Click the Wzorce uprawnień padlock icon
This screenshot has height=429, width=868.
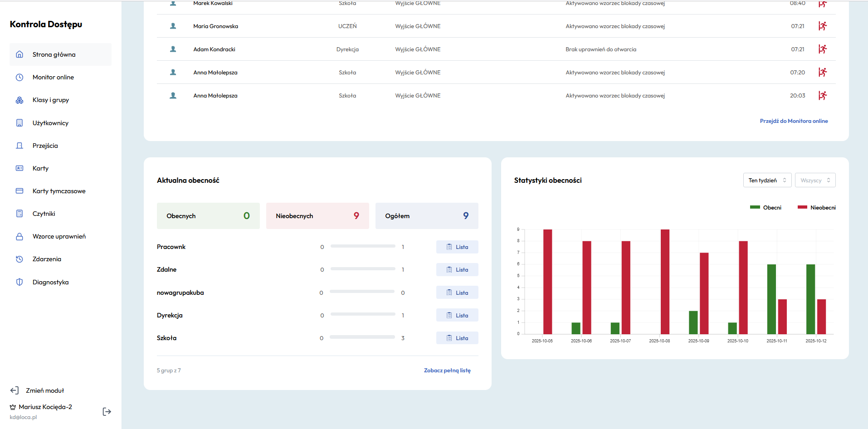click(x=20, y=236)
